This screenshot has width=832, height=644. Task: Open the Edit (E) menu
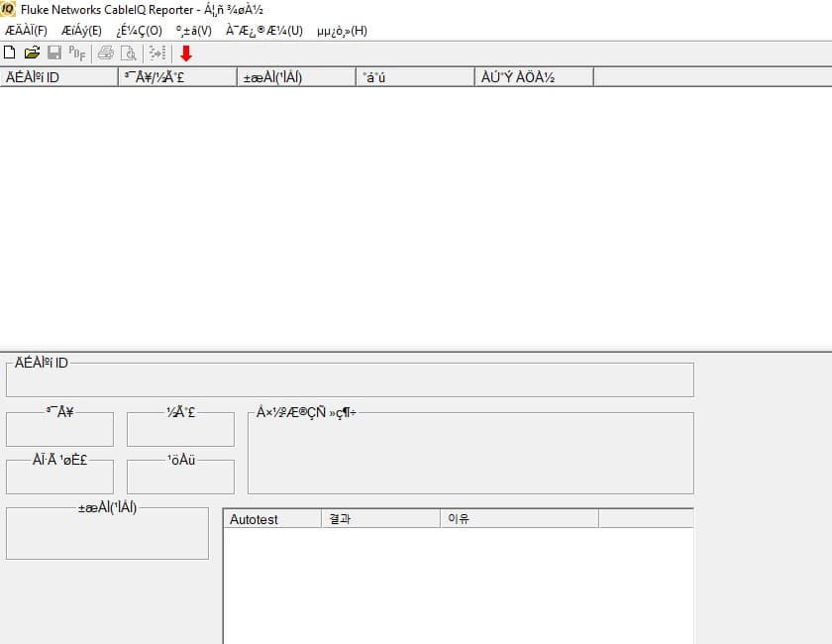81,31
